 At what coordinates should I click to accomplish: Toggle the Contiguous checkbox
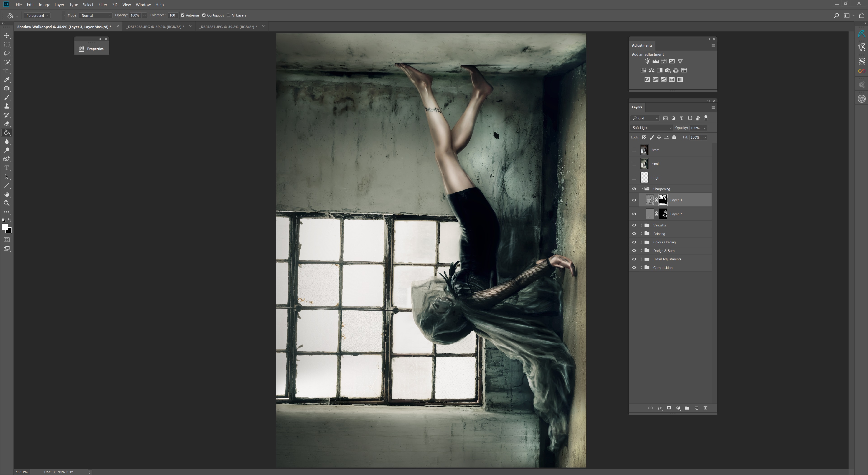tap(204, 15)
